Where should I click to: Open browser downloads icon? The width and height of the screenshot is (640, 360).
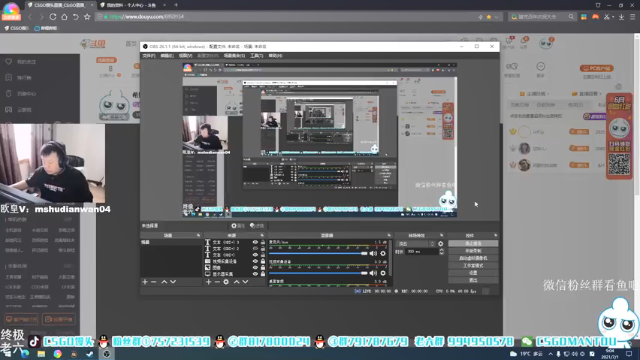point(621,17)
